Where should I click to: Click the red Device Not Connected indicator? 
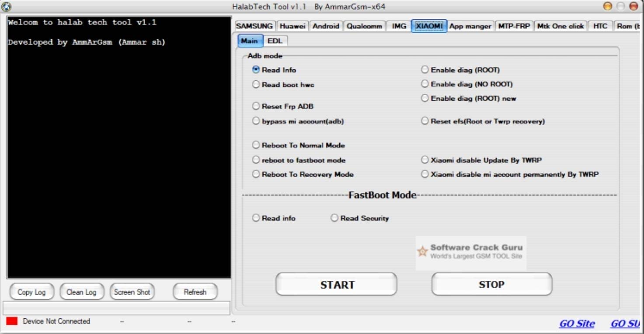[12, 321]
